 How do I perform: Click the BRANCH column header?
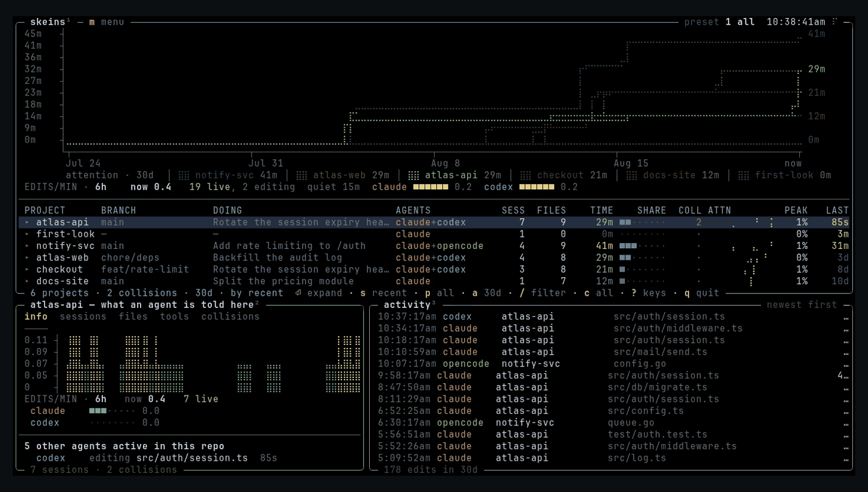(x=119, y=211)
